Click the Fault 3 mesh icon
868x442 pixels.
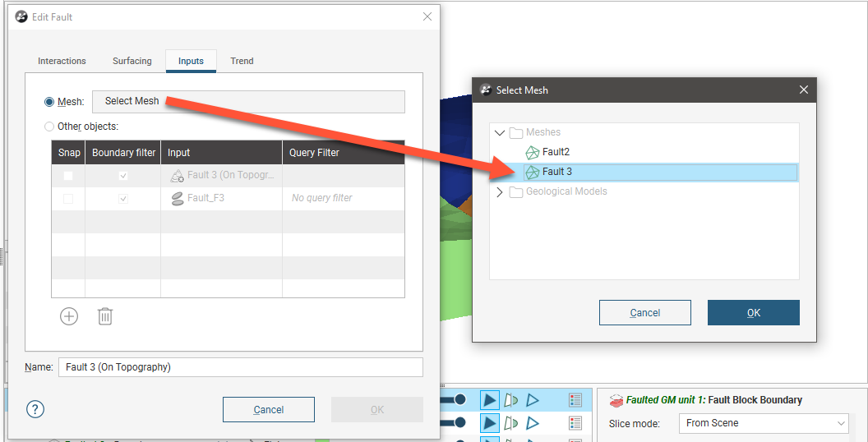pyautogui.click(x=532, y=172)
